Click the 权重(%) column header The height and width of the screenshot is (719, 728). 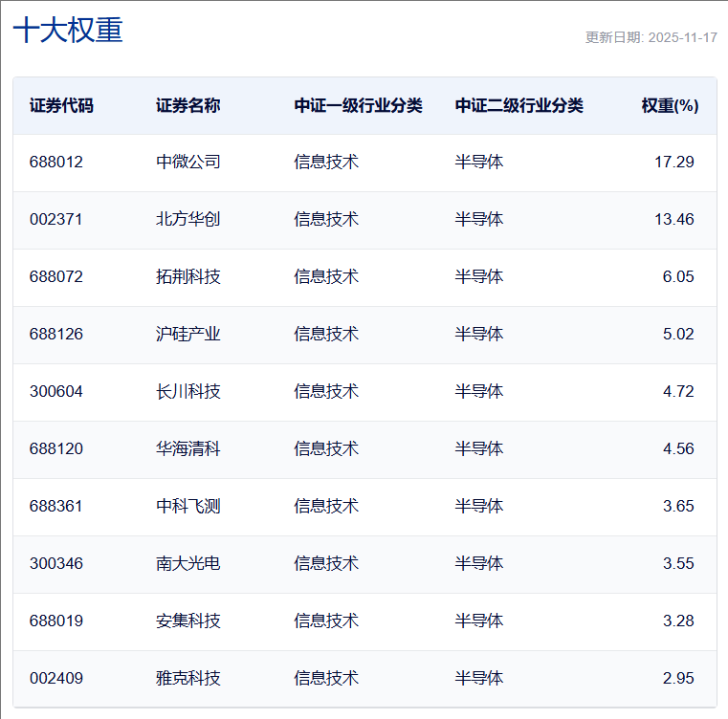[x=670, y=105]
